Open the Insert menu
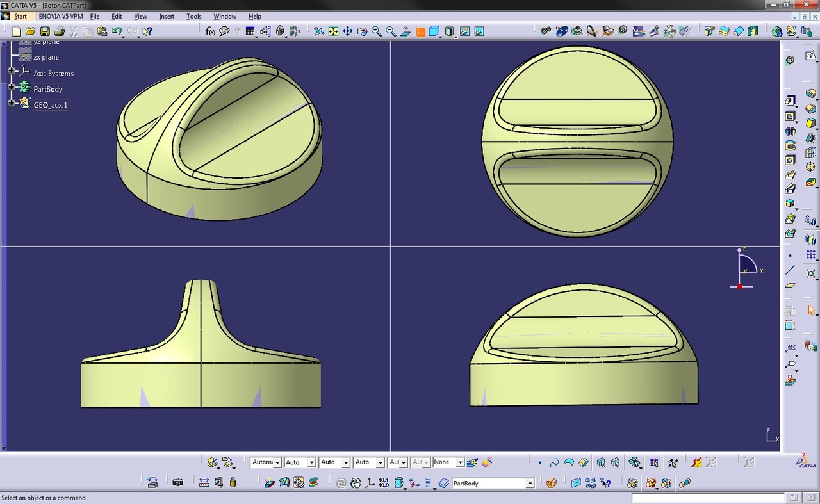 click(x=167, y=16)
